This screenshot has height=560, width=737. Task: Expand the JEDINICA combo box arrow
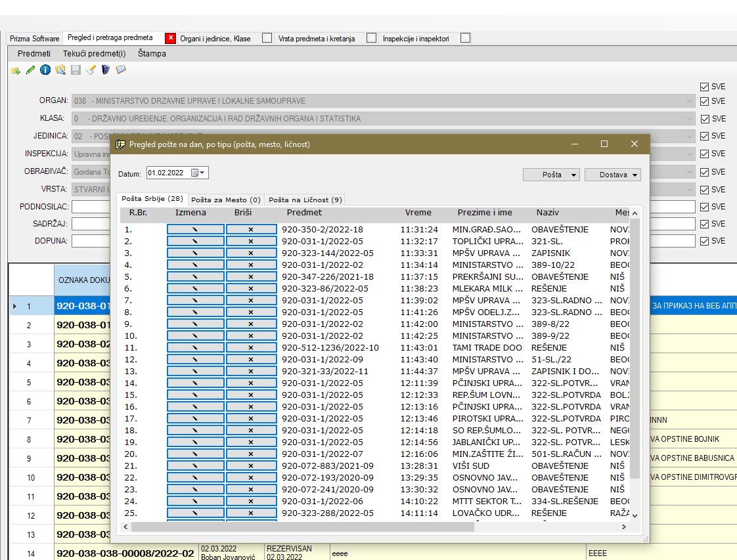coord(689,137)
